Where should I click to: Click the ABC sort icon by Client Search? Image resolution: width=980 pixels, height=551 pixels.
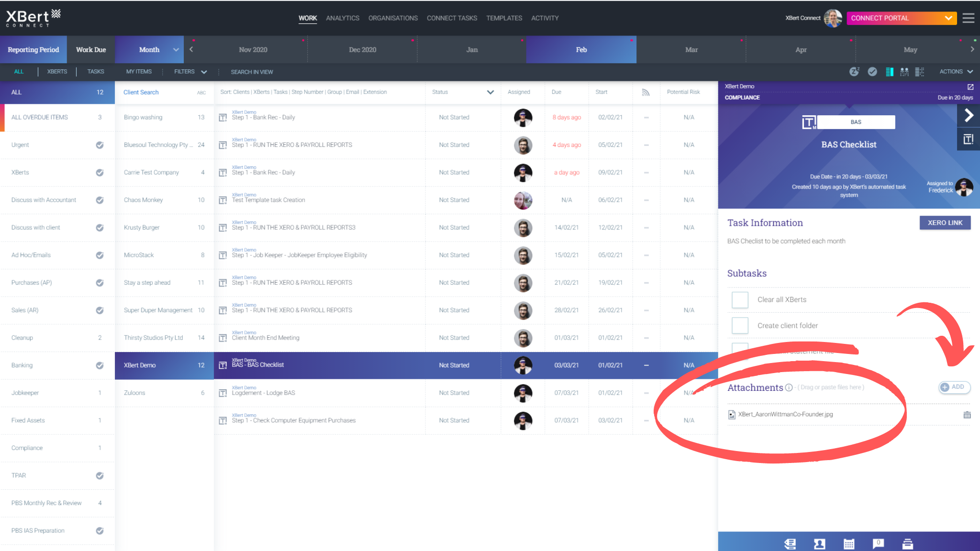tap(201, 93)
